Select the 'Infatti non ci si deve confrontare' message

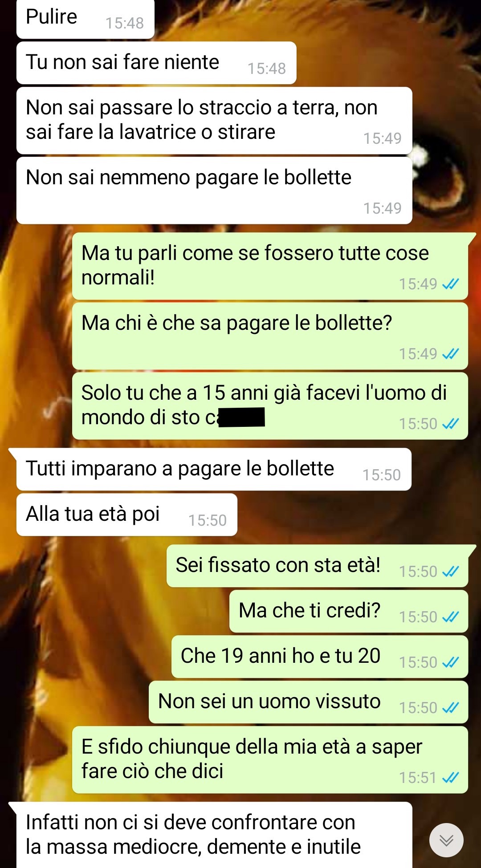[x=214, y=835]
